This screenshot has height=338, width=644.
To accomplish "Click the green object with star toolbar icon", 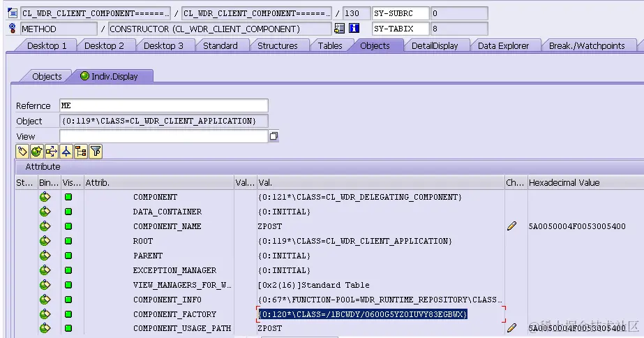I will coord(36,152).
